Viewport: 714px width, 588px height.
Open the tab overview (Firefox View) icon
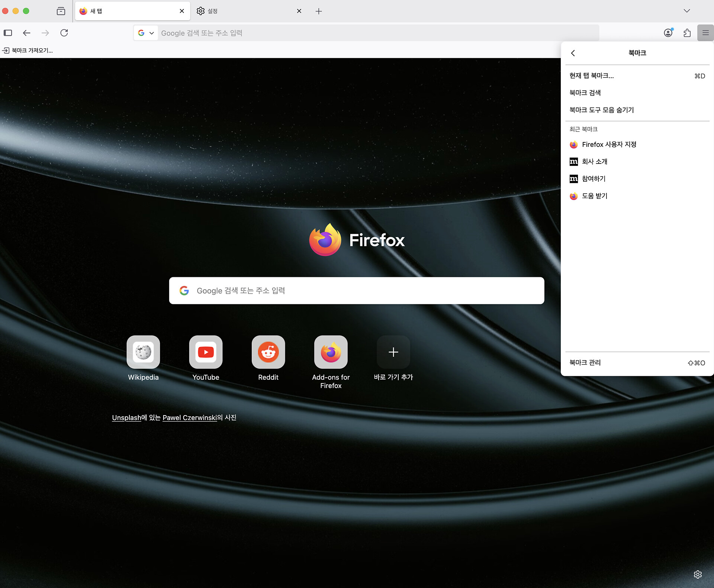point(61,11)
